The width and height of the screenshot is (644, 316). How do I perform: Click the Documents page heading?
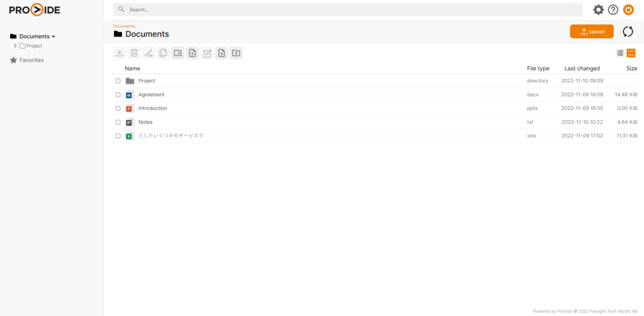(x=147, y=34)
